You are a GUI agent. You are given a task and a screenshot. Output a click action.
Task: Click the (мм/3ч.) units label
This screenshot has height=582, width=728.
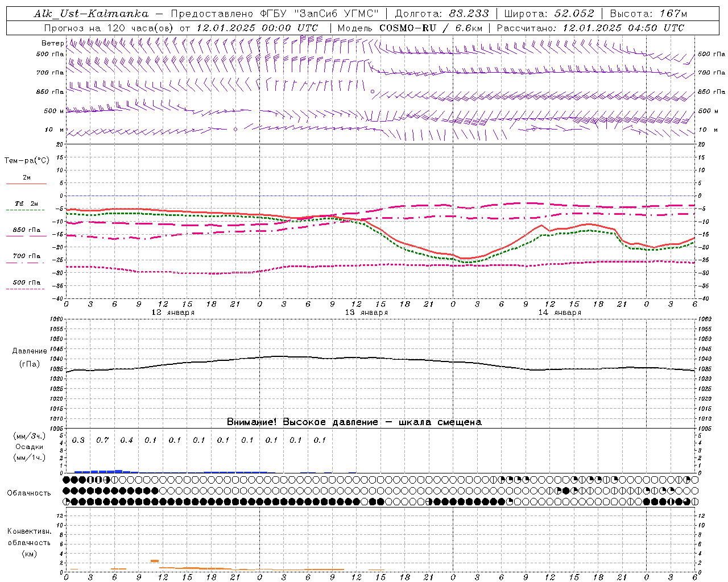click(30, 436)
